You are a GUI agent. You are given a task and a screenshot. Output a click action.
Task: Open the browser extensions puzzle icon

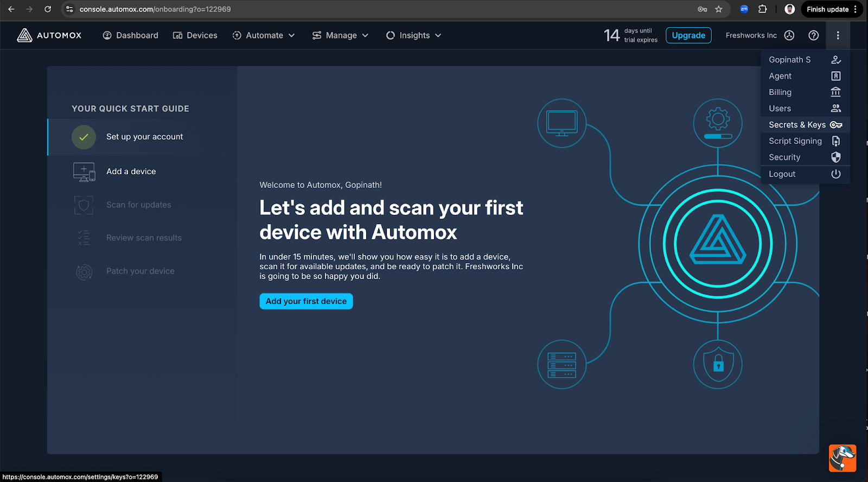click(x=762, y=9)
